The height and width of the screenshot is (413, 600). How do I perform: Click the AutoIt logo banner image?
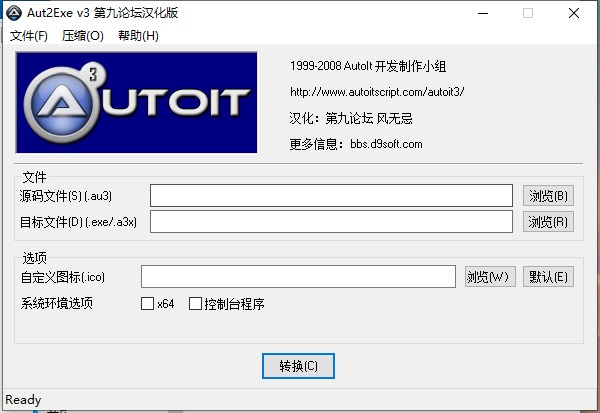click(x=136, y=103)
